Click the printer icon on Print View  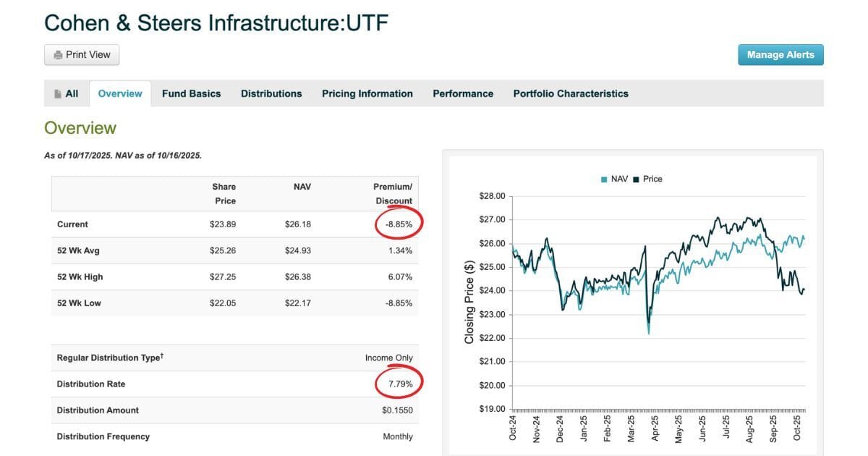57,55
